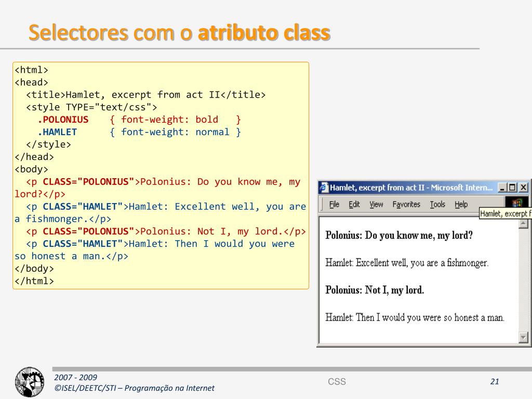532x399 pixels.
Task: Click the page number 21 in footer
Action: [495, 382]
